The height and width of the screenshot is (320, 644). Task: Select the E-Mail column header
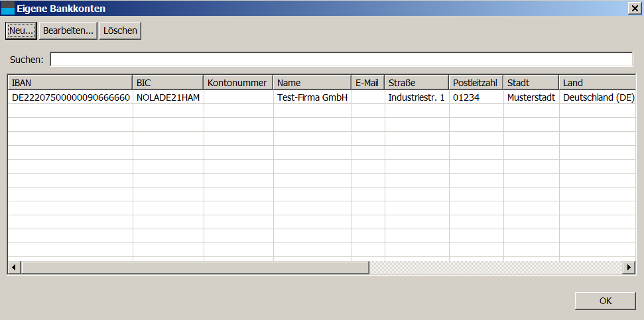[368, 82]
